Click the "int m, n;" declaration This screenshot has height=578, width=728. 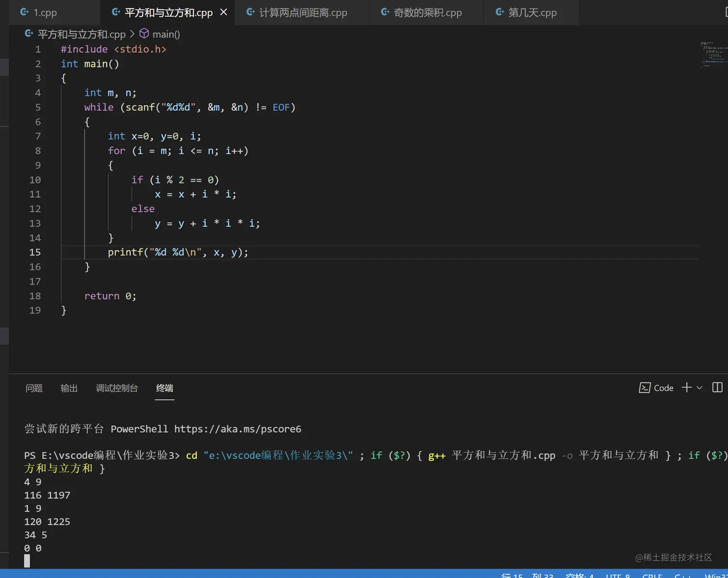(x=110, y=93)
